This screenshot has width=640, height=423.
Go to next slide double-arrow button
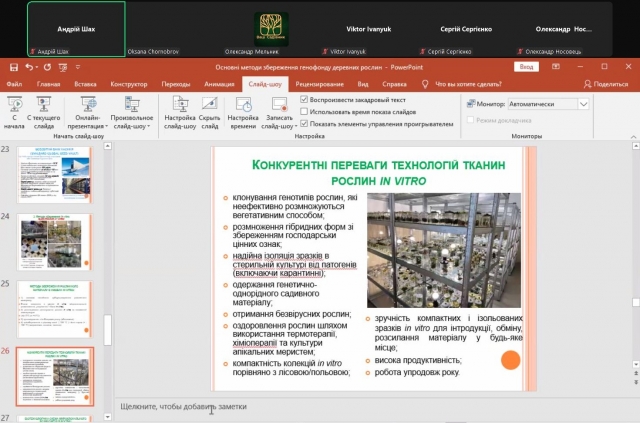[x=636, y=382]
